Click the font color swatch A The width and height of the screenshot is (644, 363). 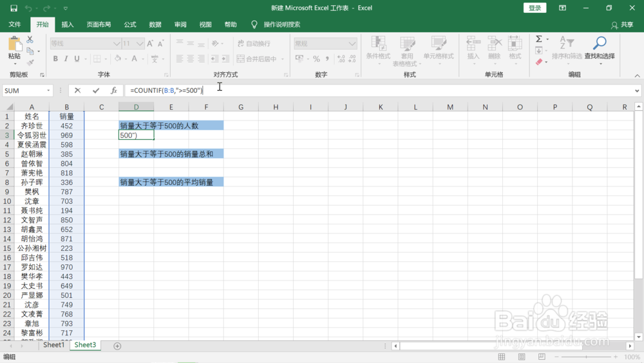click(x=135, y=59)
